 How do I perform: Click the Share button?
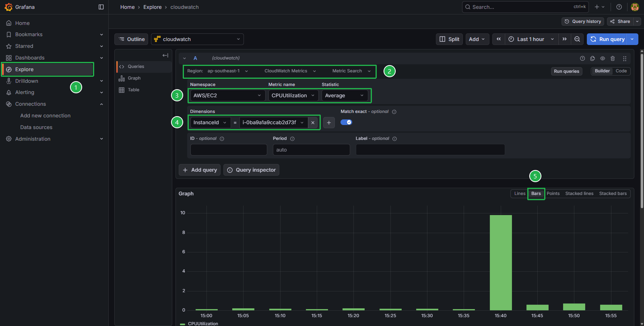[620, 21]
